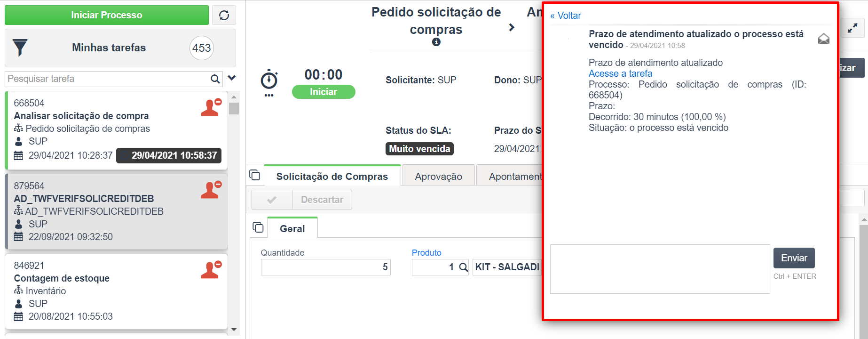Viewport: 868px width, 339px height.
Task: Click unassign user icon on task 668504
Action: 211,107
